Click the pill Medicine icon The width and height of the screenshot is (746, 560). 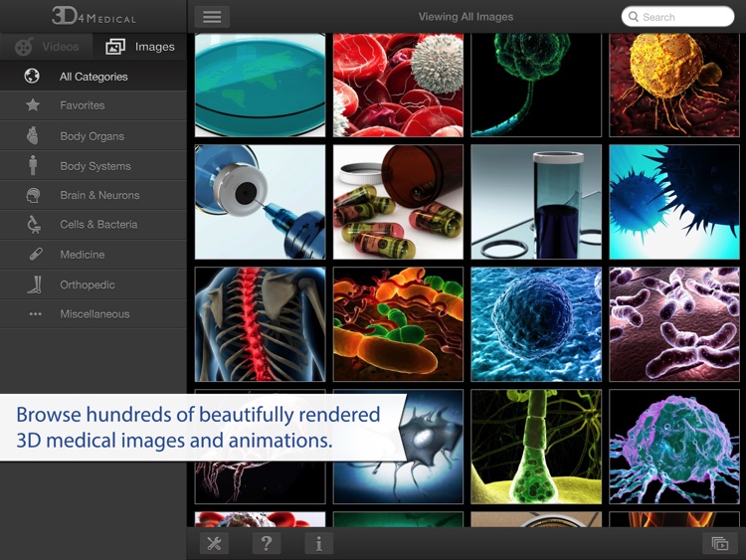click(x=36, y=254)
